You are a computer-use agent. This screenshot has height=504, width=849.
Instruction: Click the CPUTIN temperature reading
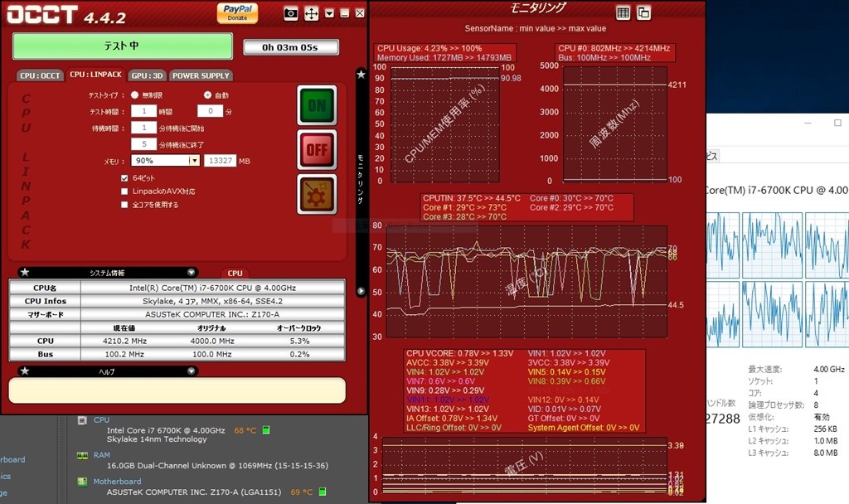pos(472,198)
